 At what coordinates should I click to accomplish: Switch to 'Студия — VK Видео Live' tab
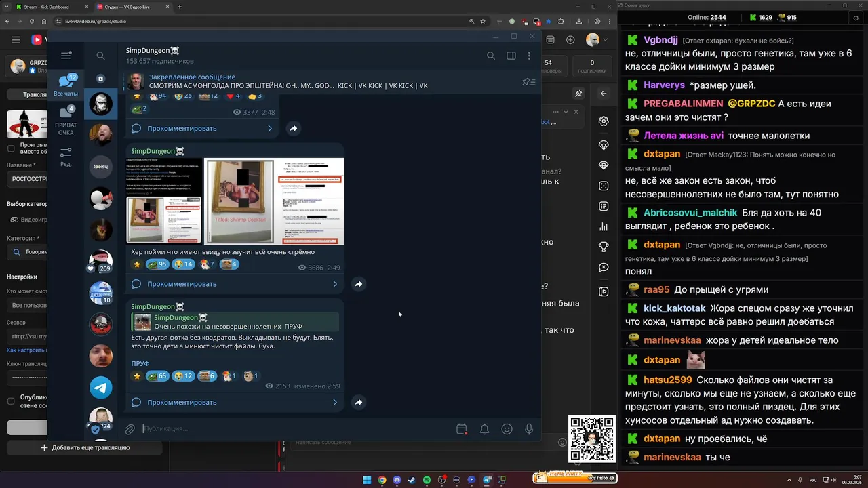click(x=132, y=7)
